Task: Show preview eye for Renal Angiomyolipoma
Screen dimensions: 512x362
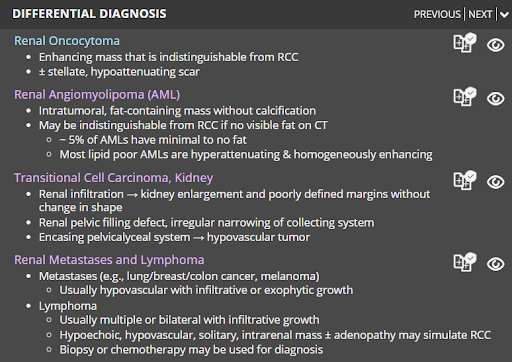Action: [496, 99]
